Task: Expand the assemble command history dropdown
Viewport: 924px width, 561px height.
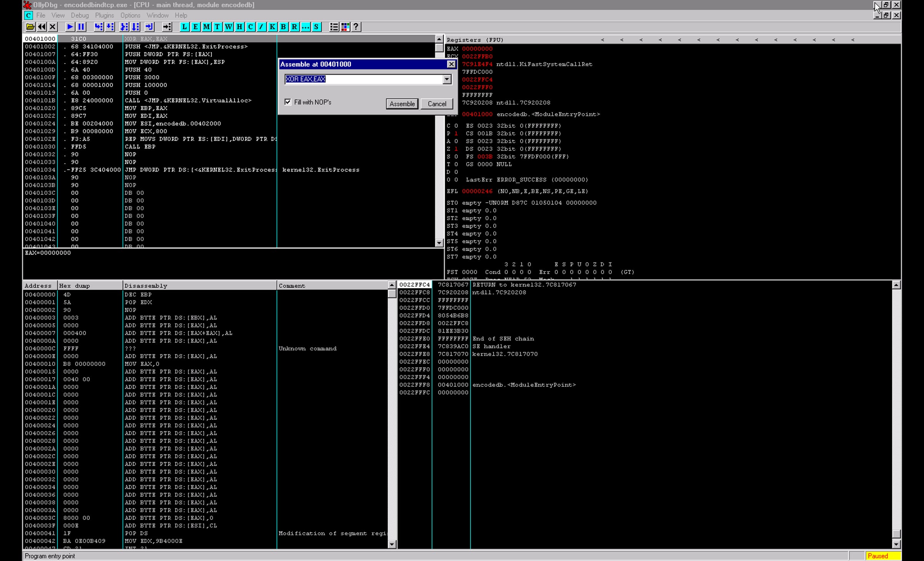Action: coord(447,79)
